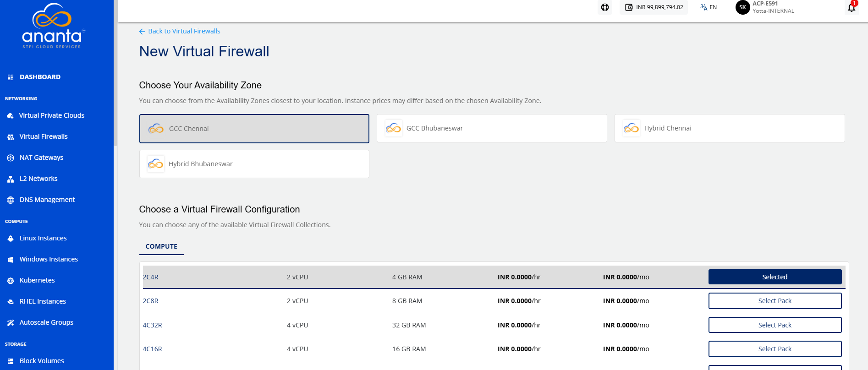Open Kubernetes menu item
This screenshot has width=868, height=370.
click(x=37, y=280)
